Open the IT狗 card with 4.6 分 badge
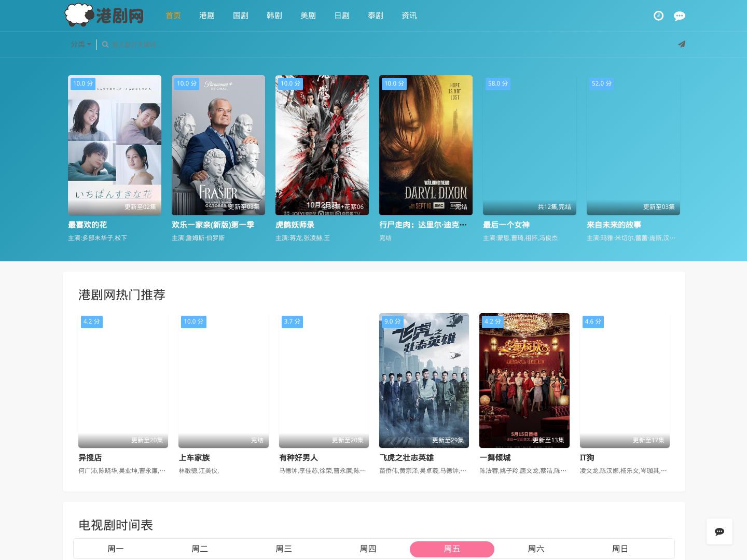This screenshot has height=560, width=747. [x=625, y=381]
